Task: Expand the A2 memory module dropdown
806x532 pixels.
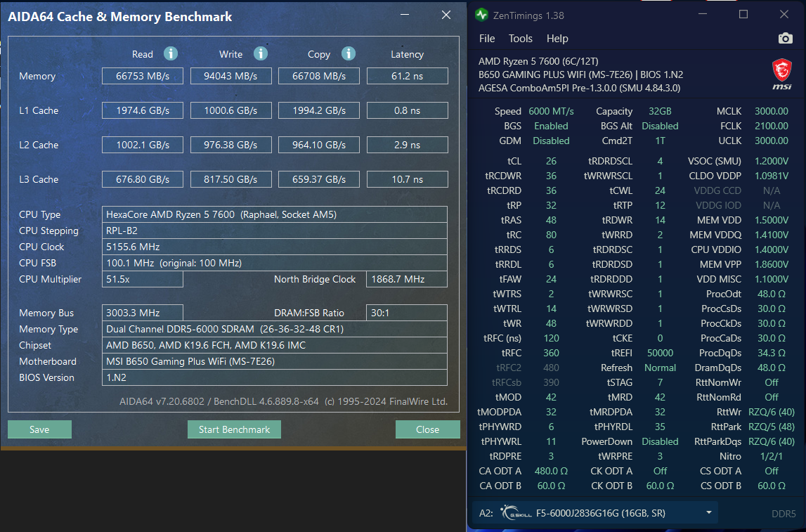Action: tap(709, 512)
